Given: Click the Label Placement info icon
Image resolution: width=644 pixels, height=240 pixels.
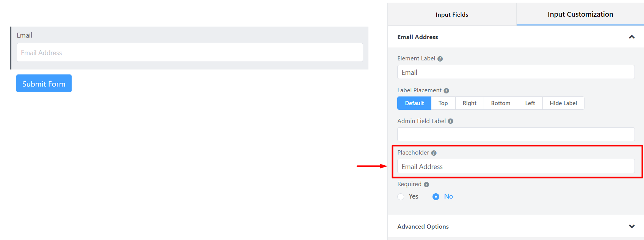Looking at the screenshot, I should [446, 91].
